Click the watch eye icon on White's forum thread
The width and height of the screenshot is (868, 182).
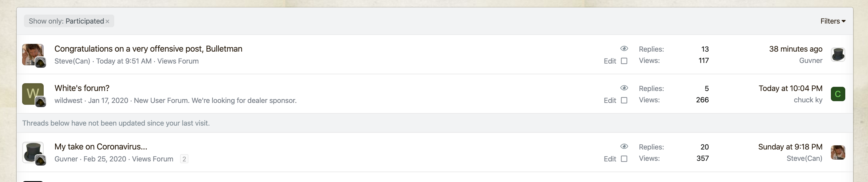pyautogui.click(x=624, y=88)
